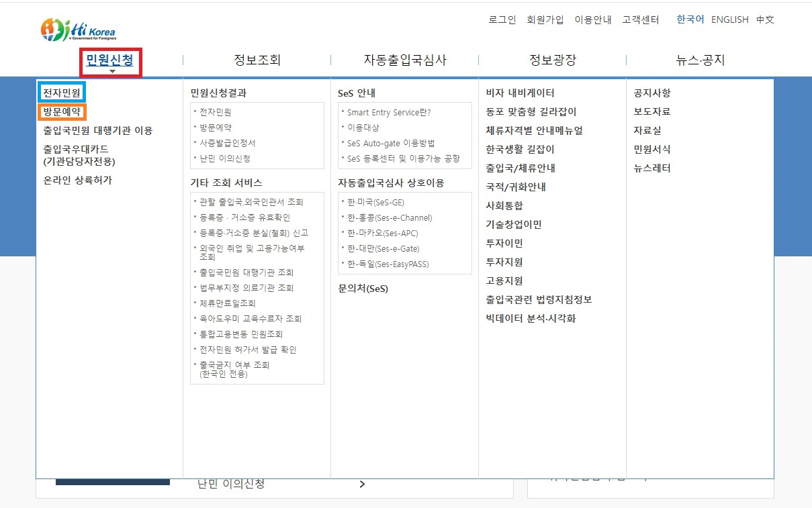The width and height of the screenshot is (812, 508).
Task: Open 비자 내비게이터
Action: pyautogui.click(x=522, y=93)
